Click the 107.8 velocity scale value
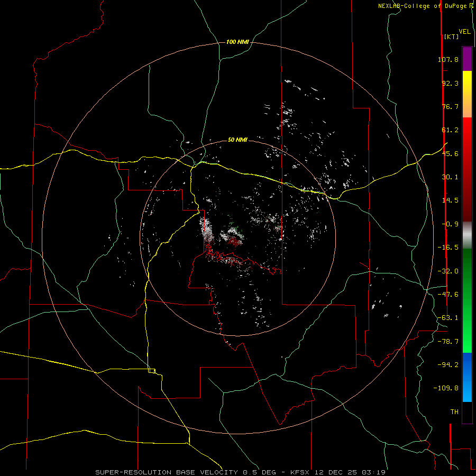Image resolution: width=476 pixels, height=476 pixels. (x=448, y=59)
